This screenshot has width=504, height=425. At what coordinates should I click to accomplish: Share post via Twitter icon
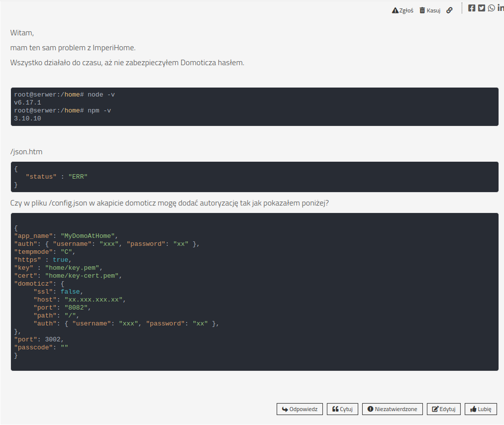[482, 8]
